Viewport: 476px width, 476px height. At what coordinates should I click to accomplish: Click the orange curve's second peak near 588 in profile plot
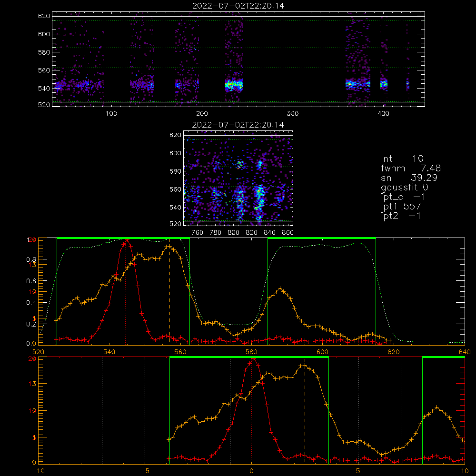pyautogui.click(x=280, y=288)
